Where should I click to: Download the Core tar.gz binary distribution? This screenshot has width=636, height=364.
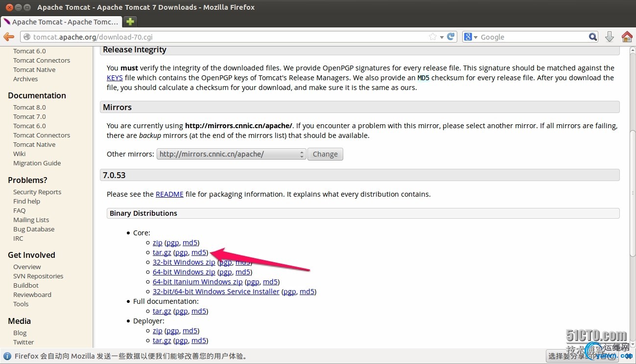(161, 252)
